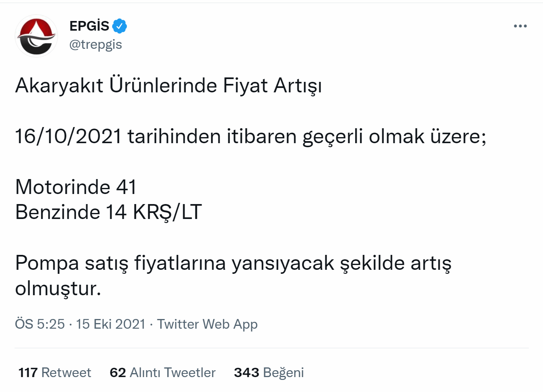The height and width of the screenshot is (392, 543).
Task: Click the Benzinde 14 KRŞ/LT line
Action: point(108,212)
